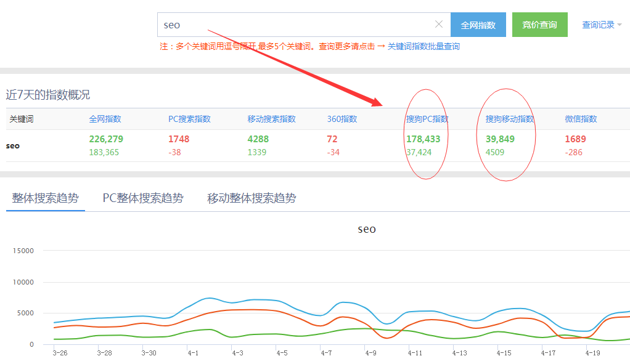
Task: Click the 4-9 date marker on chart axis
Action: [370, 354]
